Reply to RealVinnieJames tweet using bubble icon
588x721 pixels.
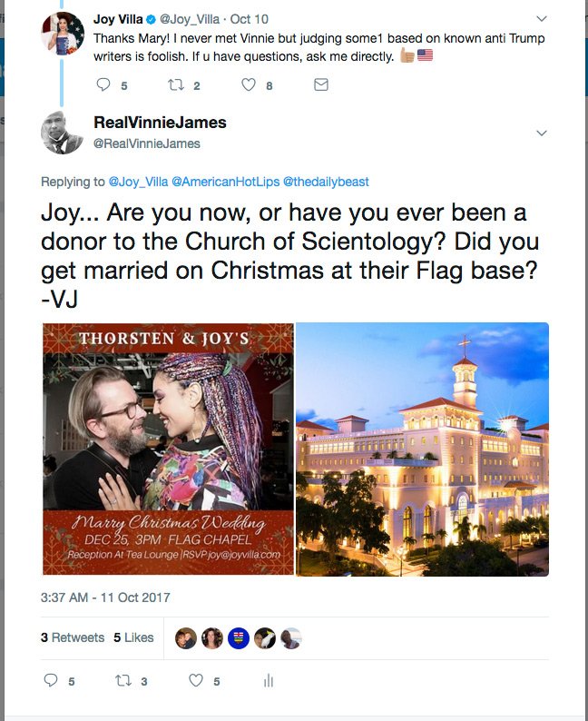51,680
